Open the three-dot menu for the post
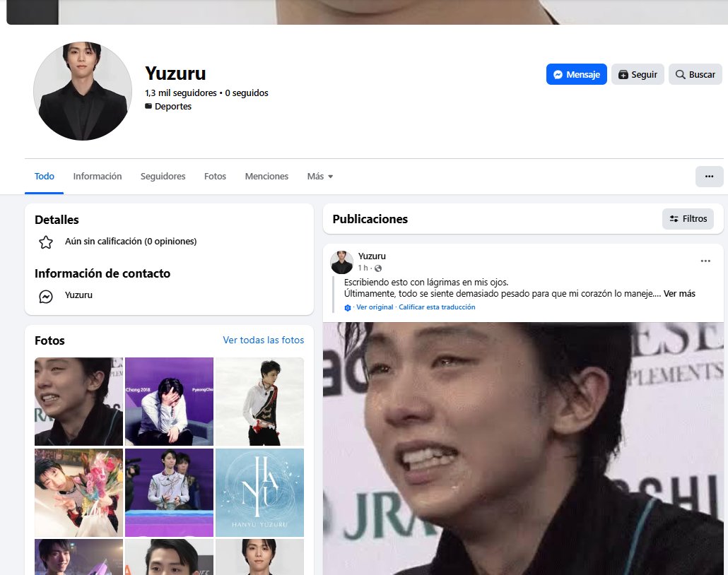Viewport: 728px width, 575px height. click(705, 259)
